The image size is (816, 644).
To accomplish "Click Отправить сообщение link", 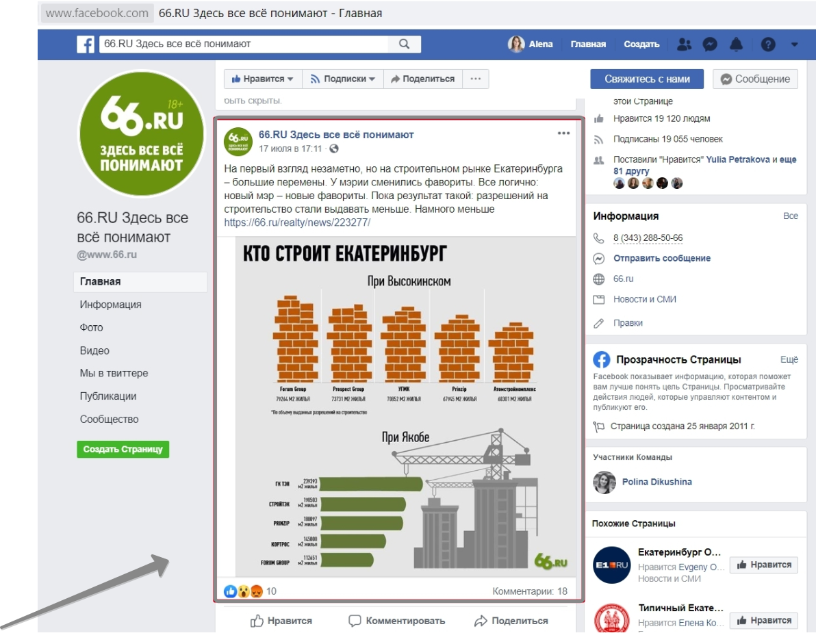I will click(661, 259).
